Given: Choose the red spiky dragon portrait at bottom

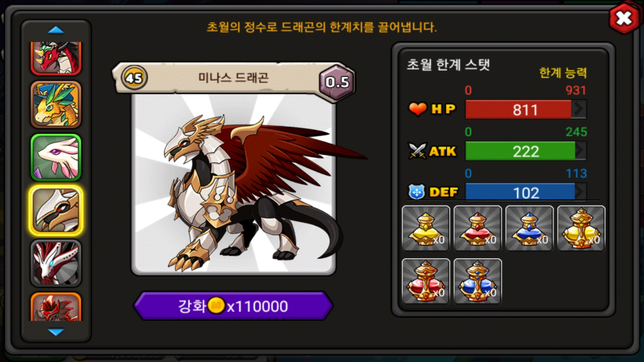Looking at the screenshot, I should pyautogui.click(x=56, y=307).
